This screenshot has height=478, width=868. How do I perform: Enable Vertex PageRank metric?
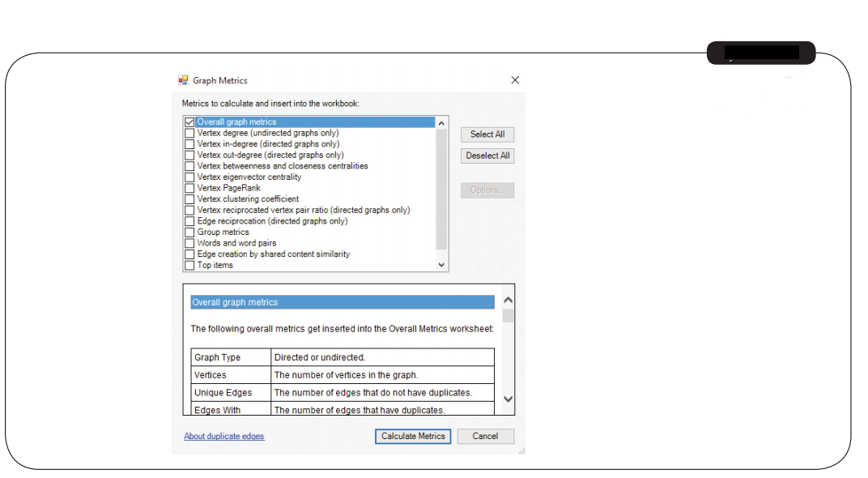pyautogui.click(x=189, y=188)
